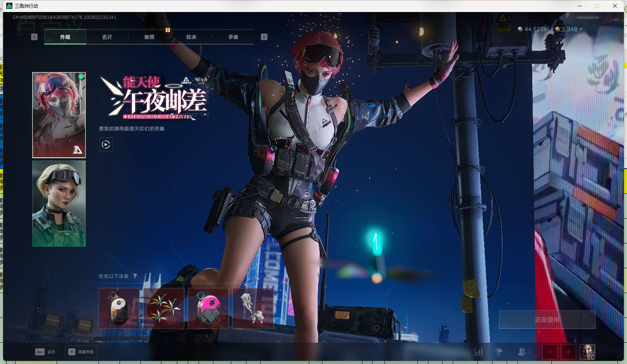Image resolution: width=627 pixels, height=364 pixels.
Task: Open the statistics bar-chart icon
Action: coord(479,352)
